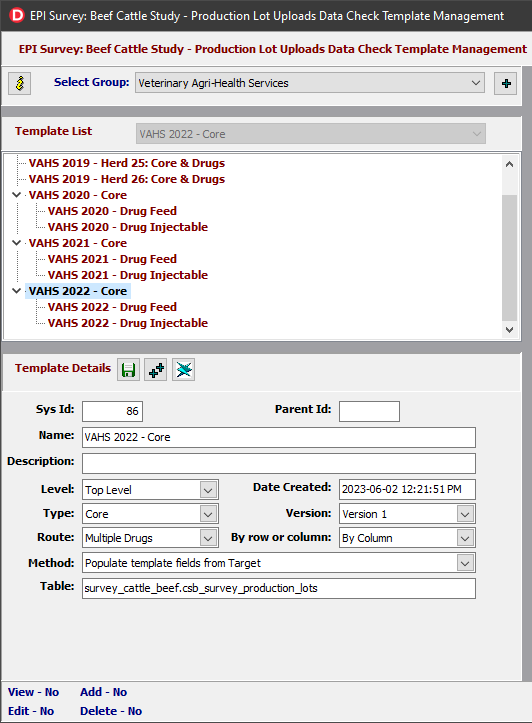
Task: Collapse the VAHS 2020 - Core tree node
Action: [17, 195]
